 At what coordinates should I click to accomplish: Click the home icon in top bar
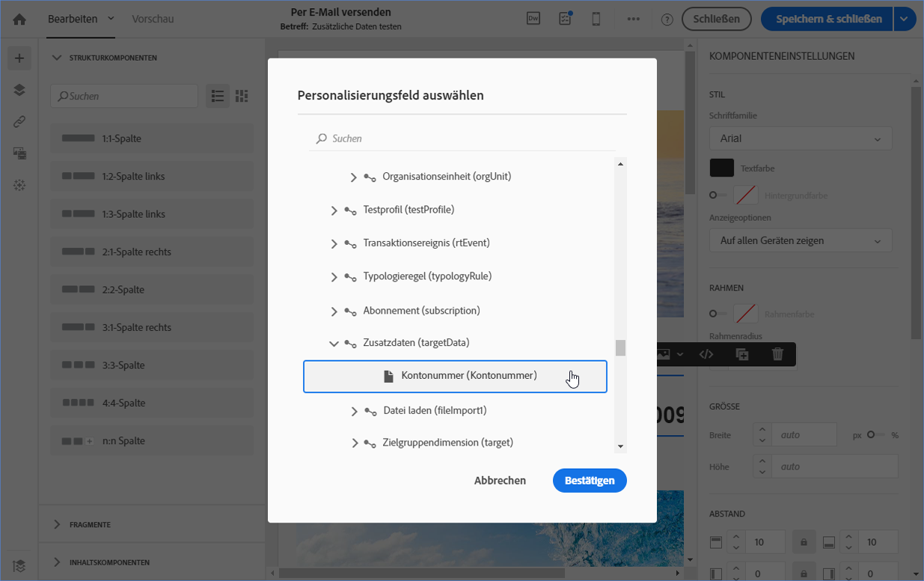pyautogui.click(x=19, y=19)
